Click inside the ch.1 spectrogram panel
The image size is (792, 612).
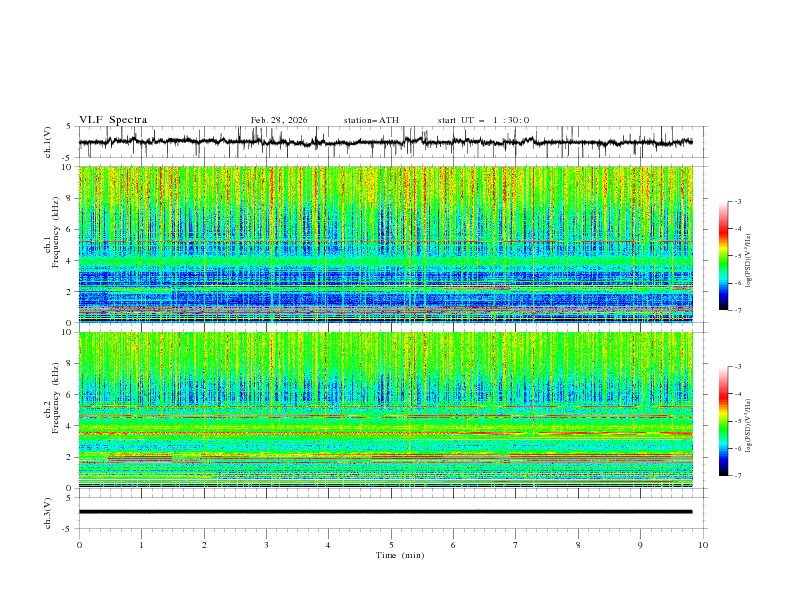pos(385,244)
